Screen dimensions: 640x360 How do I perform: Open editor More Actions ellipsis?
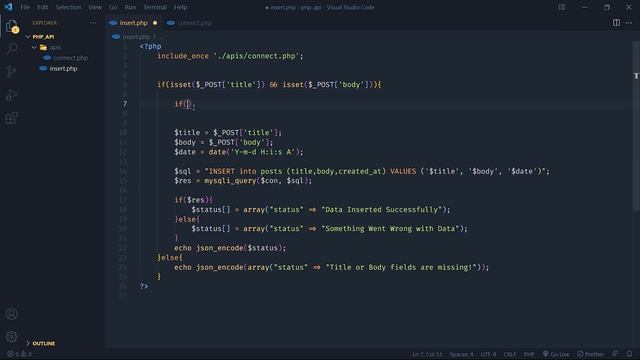(629, 23)
